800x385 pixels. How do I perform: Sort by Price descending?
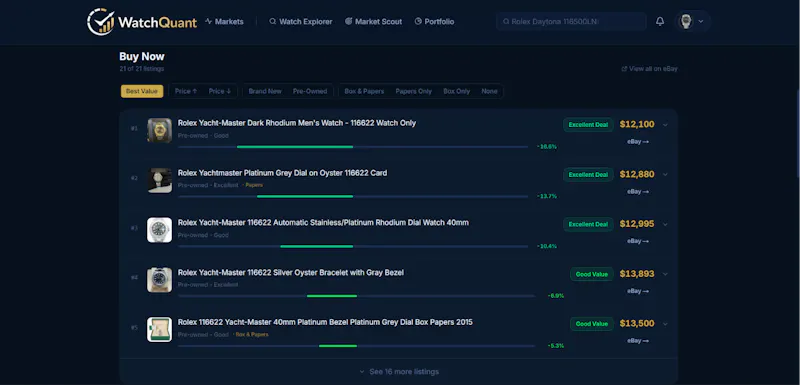pos(220,91)
